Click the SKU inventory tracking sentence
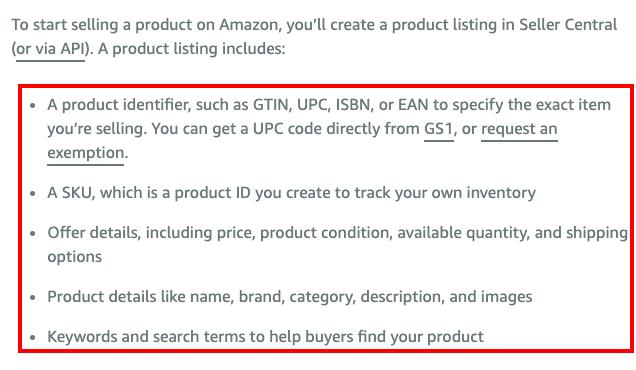 pyautogui.click(x=291, y=193)
